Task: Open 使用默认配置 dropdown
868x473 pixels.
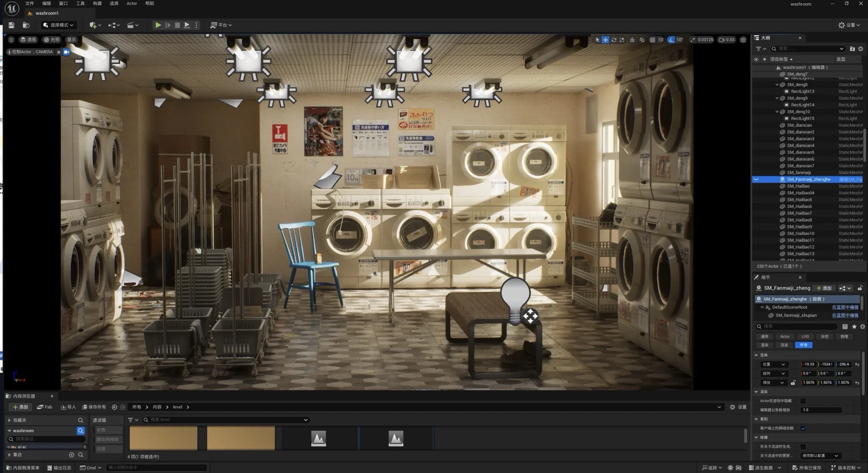Action: (x=820, y=456)
